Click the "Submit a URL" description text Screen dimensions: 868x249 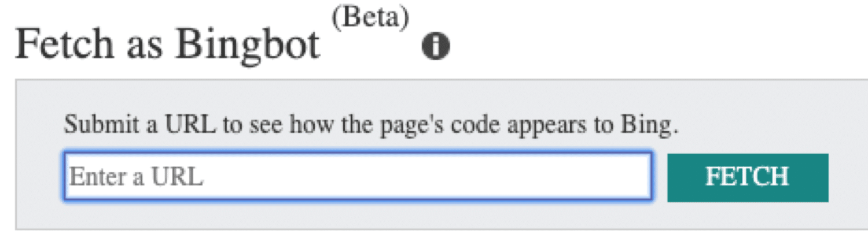pyautogui.click(x=370, y=125)
